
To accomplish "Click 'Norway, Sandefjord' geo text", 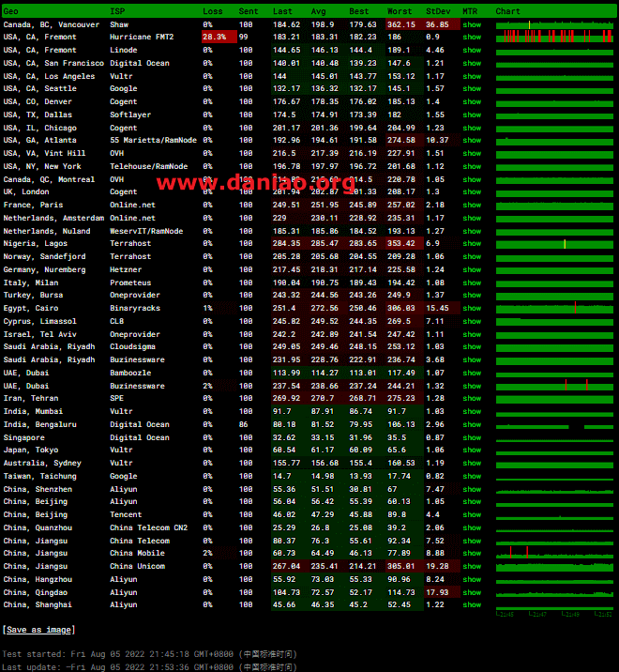I will (x=45, y=257).
